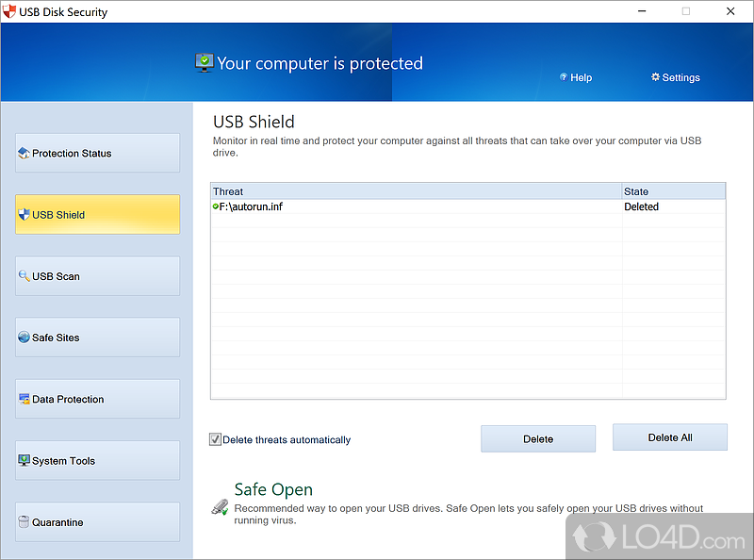Screen dimensions: 754x560
Task: Minimize the USB Disk Security window
Action: tap(642, 11)
